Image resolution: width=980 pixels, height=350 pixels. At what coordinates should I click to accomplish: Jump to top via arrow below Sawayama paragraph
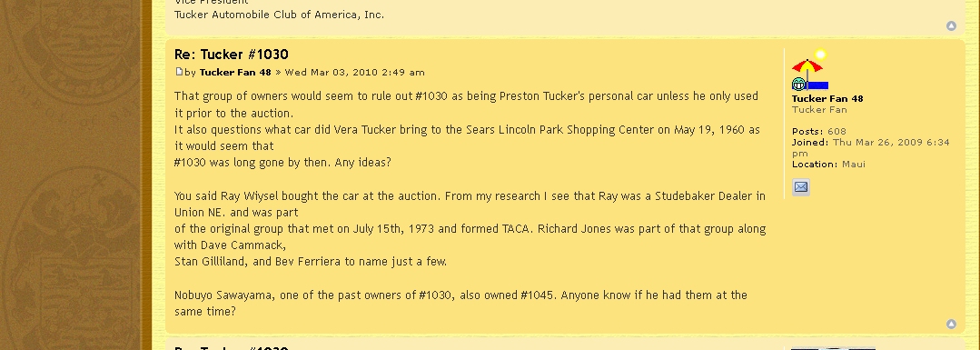[951, 324]
